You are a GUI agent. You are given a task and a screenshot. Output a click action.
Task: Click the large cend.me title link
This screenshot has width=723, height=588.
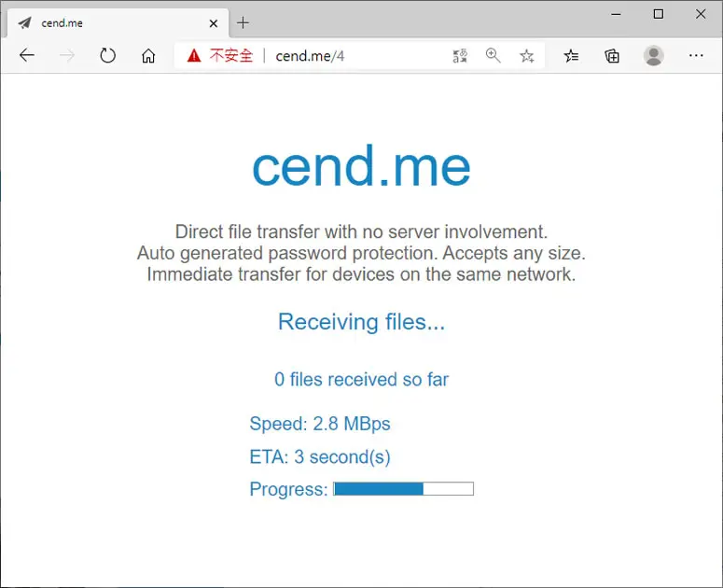click(x=362, y=166)
